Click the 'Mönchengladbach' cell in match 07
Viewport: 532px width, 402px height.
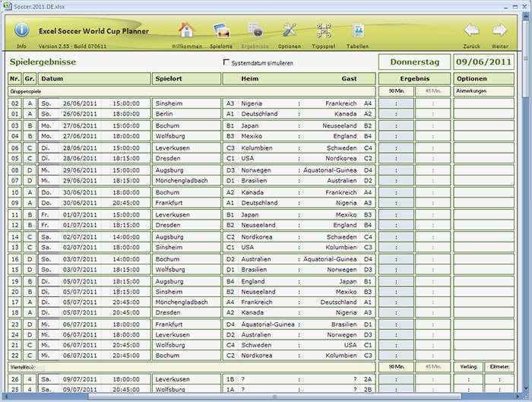[186, 181]
